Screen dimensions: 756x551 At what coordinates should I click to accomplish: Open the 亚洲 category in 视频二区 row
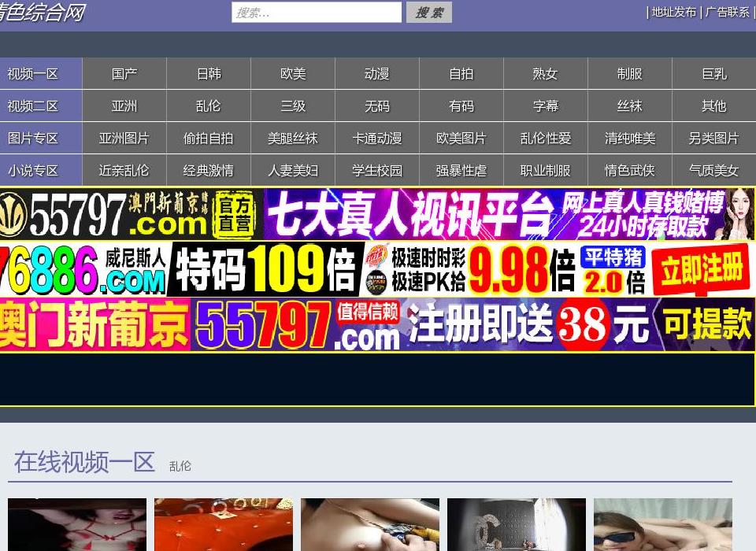124,105
